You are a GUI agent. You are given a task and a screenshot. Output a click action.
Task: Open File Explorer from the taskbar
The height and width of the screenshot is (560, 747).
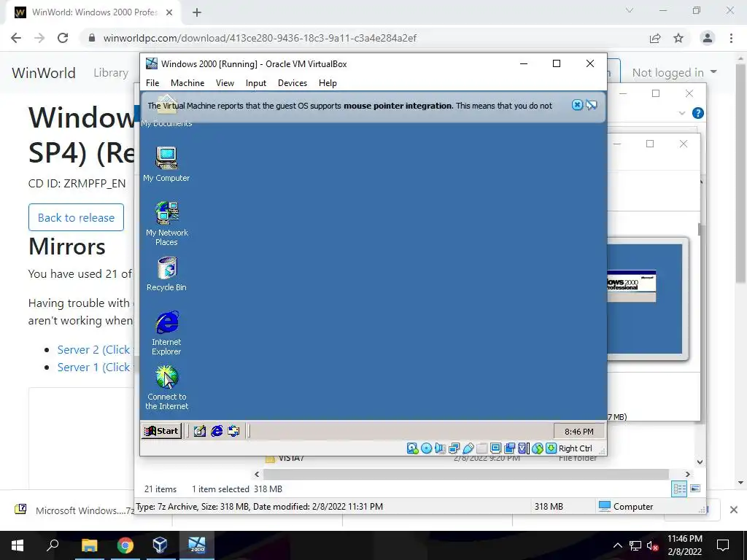pos(89,545)
